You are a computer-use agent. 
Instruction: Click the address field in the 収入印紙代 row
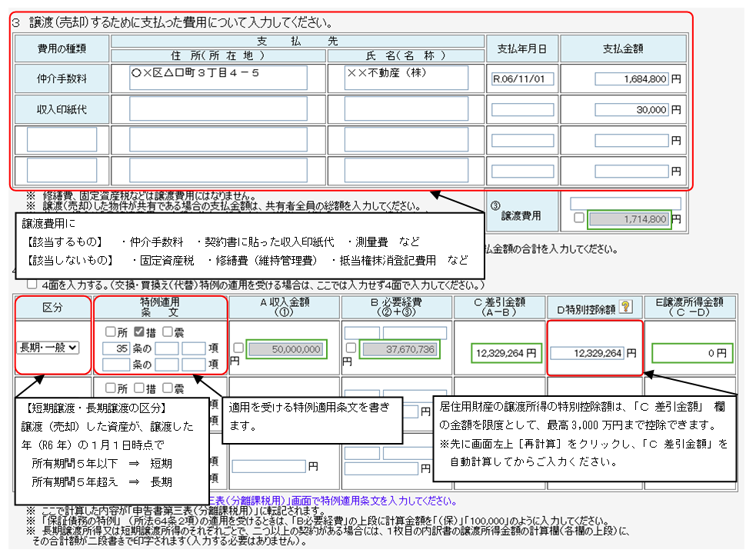218,108
